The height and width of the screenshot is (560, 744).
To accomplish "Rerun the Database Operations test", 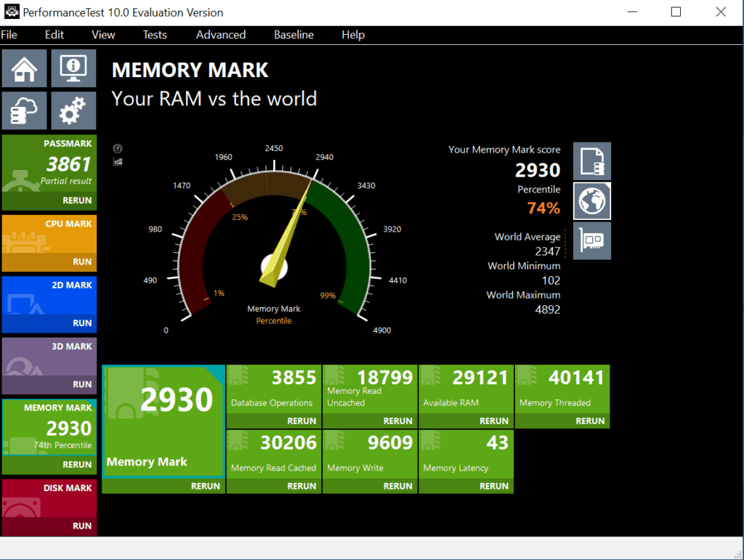I will pos(301,421).
